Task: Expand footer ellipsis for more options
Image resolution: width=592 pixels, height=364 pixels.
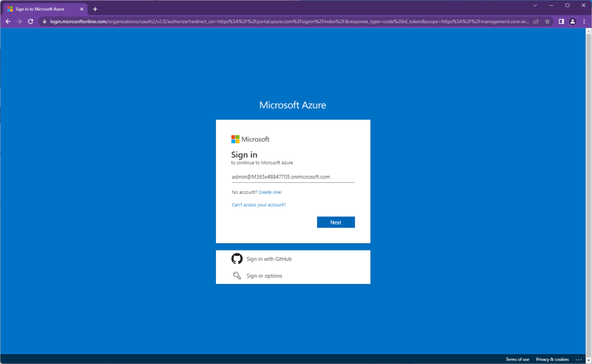Action: pyautogui.click(x=579, y=359)
